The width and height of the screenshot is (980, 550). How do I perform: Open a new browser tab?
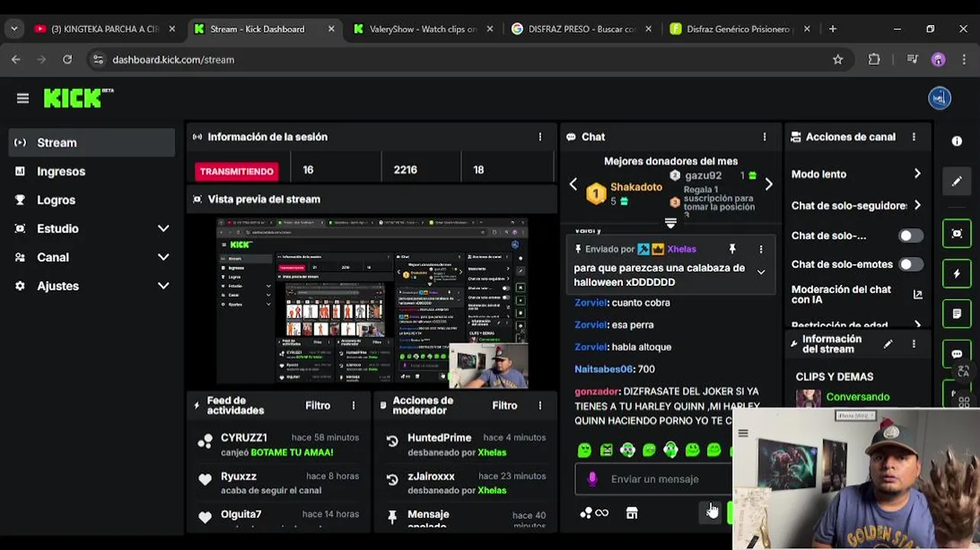pyautogui.click(x=833, y=29)
